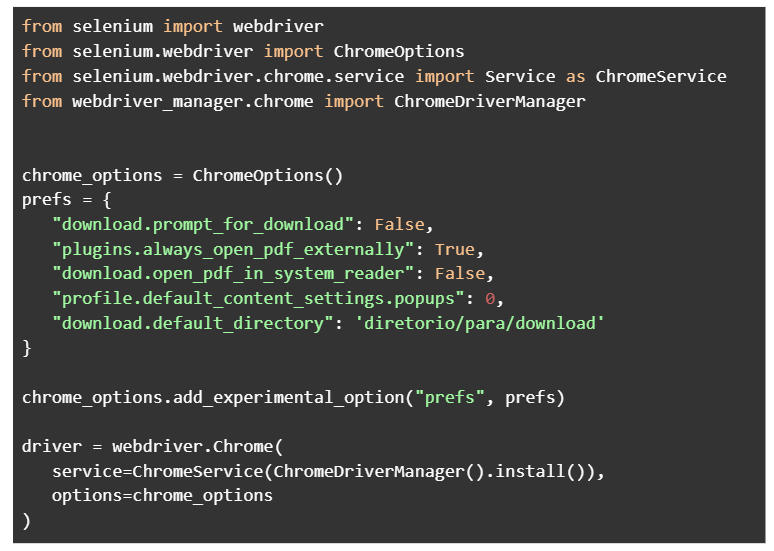
Task: Click the closing brace of prefs dictionary
Action: [x=27, y=348]
